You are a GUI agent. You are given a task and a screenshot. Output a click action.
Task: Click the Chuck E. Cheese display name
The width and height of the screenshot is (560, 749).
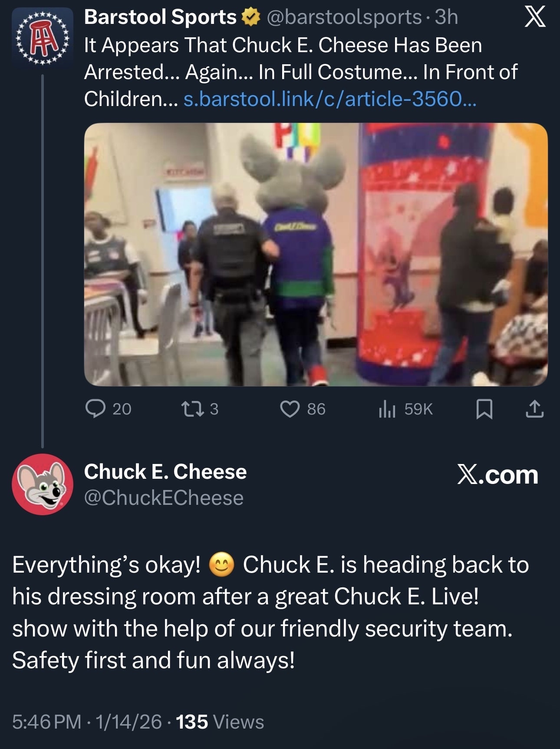click(165, 472)
